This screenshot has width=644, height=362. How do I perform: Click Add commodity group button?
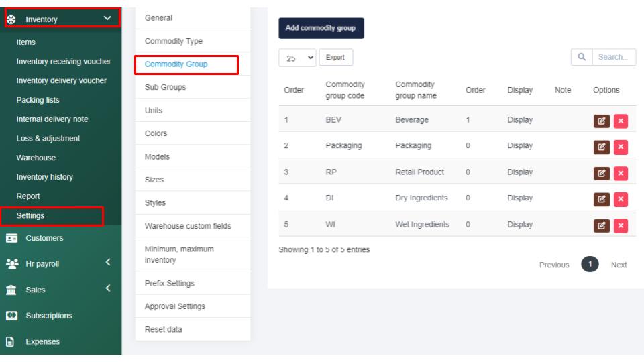pos(321,28)
